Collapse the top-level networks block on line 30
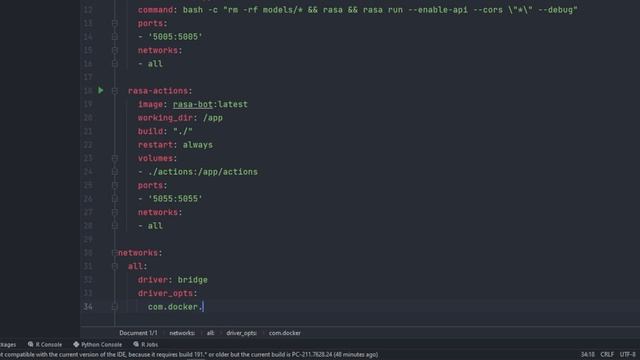 click(x=115, y=253)
